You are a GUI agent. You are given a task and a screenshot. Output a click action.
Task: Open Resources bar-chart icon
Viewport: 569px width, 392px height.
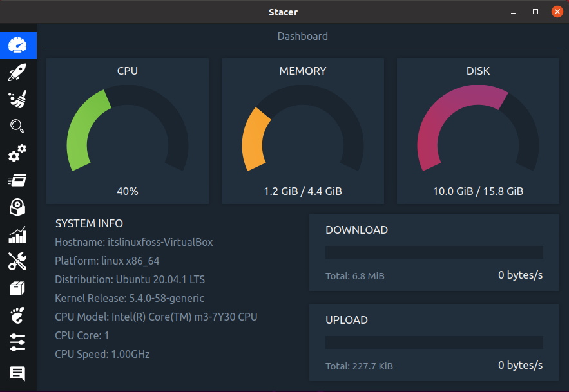point(18,234)
